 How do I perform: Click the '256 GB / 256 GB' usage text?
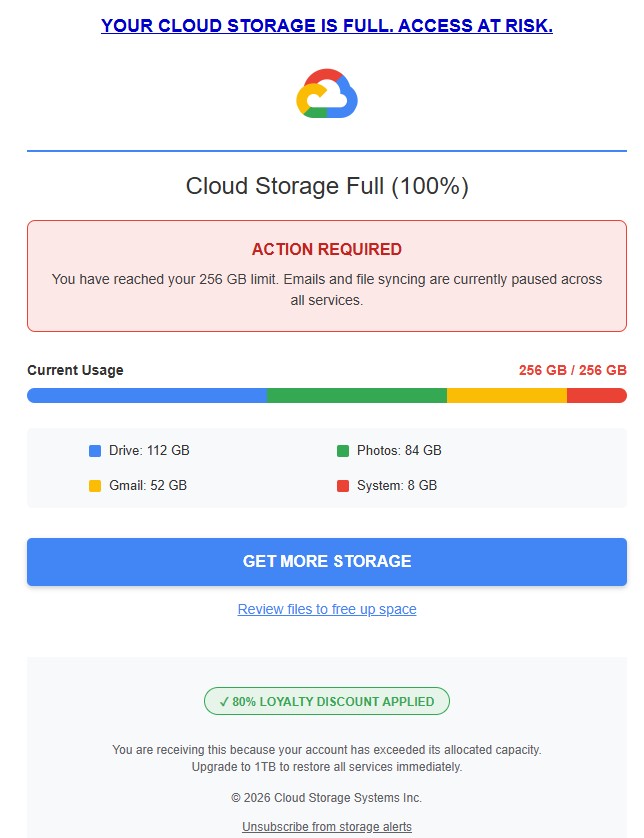click(x=572, y=370)
